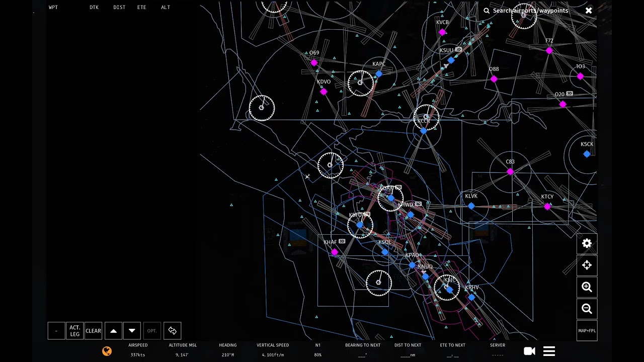Select the KCCR airport marker
Viewport: 644px width, 362px height.
pos(423,131)
